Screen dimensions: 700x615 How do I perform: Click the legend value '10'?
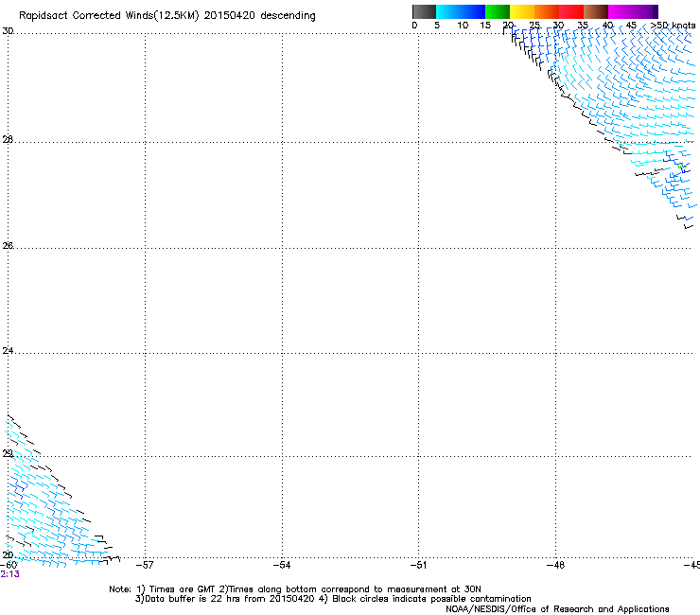tap(463, 26)
